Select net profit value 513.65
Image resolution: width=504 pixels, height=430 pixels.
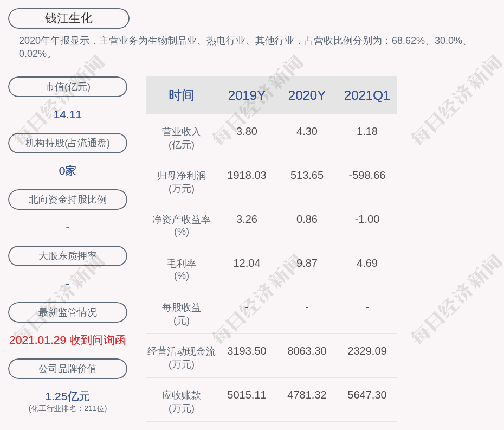click(x=307, y=175)
